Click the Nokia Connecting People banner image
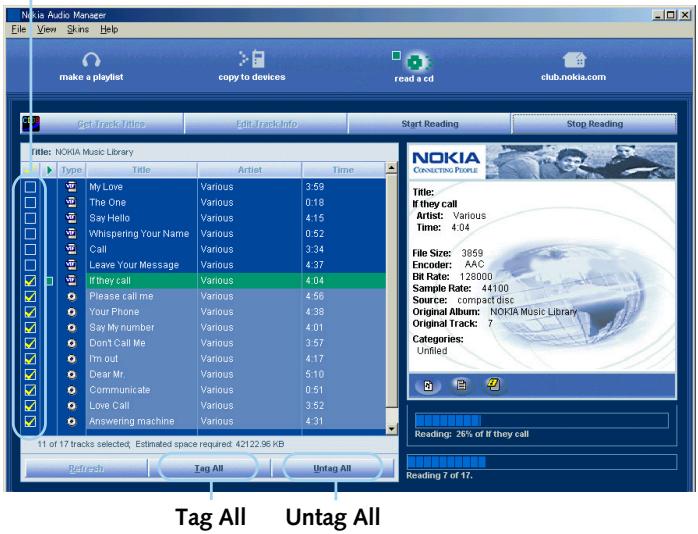 (542, 162)
